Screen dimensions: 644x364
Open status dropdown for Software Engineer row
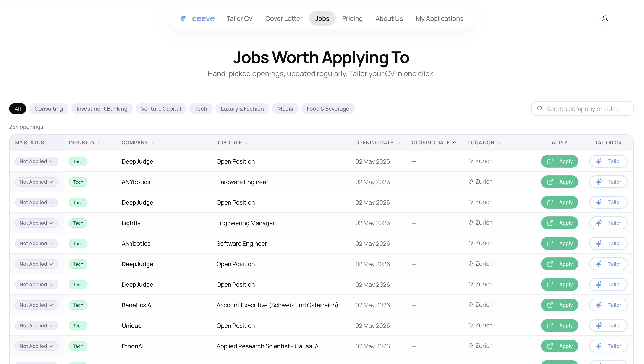click(x=36, y=243)
